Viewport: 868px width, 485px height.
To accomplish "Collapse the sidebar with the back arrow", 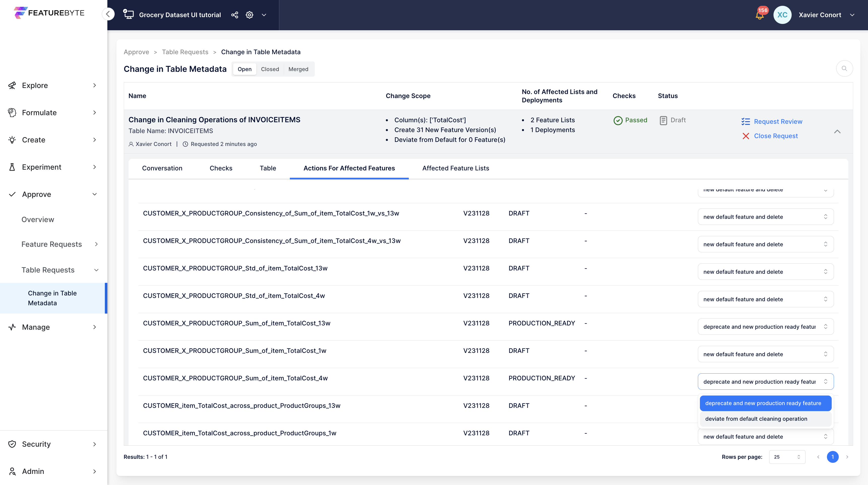I will (108, 14).
